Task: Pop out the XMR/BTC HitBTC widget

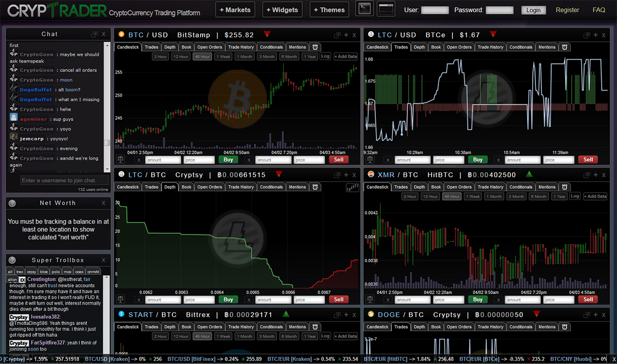Action: pos(587,175)
